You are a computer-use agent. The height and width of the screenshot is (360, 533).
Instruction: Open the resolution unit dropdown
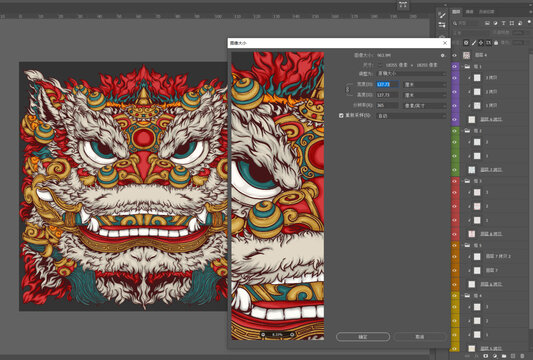425,106
